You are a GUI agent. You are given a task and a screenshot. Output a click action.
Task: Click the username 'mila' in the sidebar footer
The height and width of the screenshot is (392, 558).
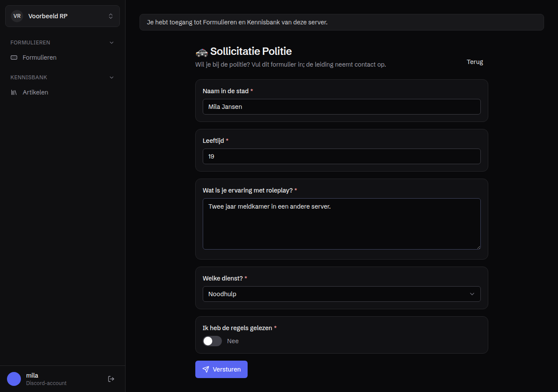coord(32,375)
